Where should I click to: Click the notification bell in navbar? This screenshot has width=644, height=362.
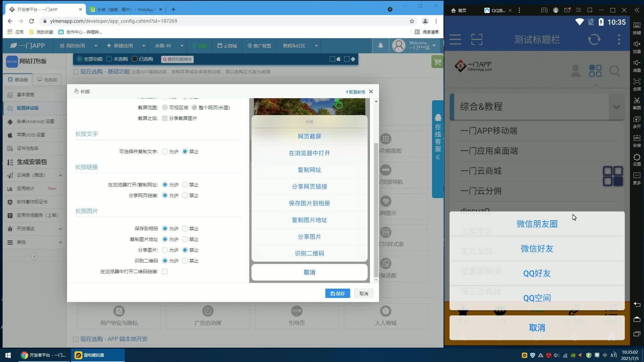click(381, 46)
